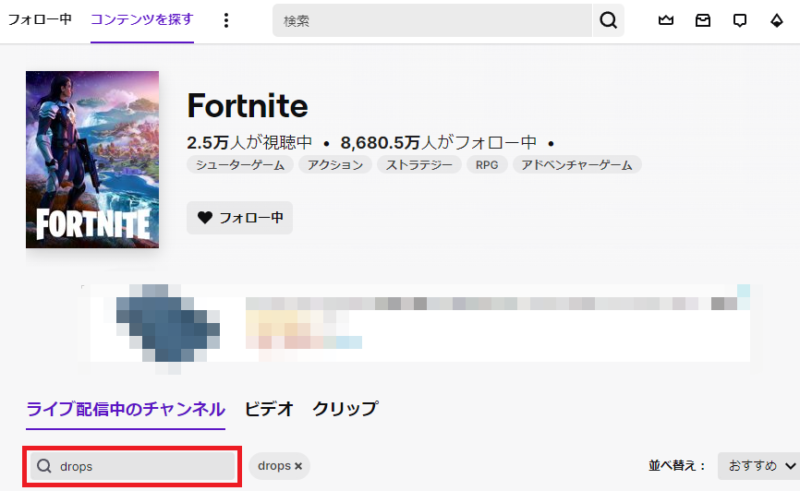The width and height of the screenshot is (800, 491).
Task: Go to the コンテンツを探す tab
Action: (x=142, y=20)
